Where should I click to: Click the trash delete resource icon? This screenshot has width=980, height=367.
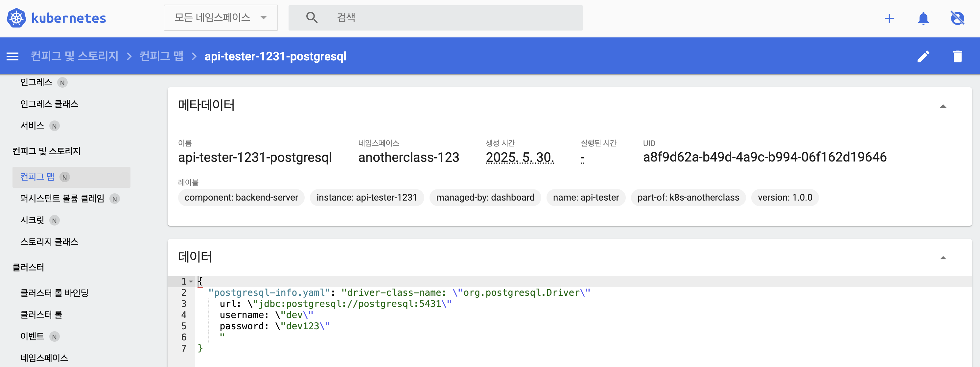pos(958,56)
